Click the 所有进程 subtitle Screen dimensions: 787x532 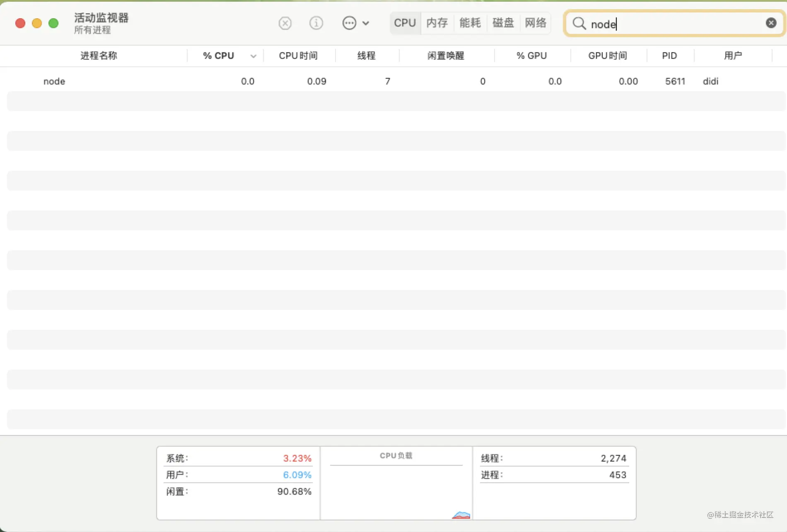point(92,30)
